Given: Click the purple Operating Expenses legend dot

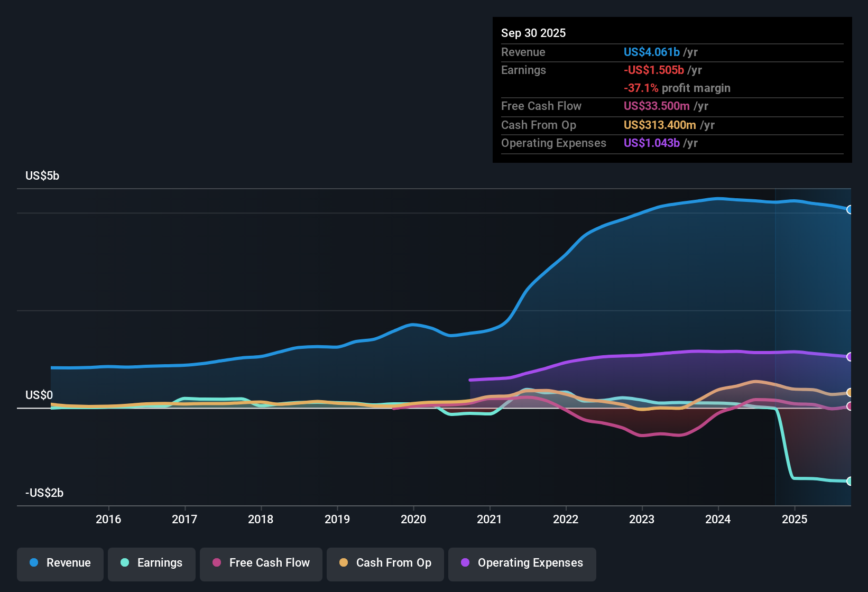Looking at the screenshot, I should [465, 563].
